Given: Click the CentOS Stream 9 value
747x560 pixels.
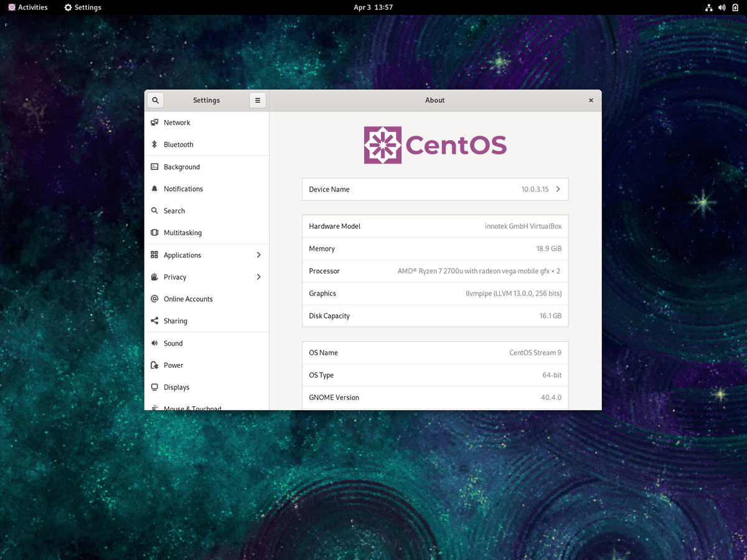Looking at the screenshot, I should [x=535, y=353].
